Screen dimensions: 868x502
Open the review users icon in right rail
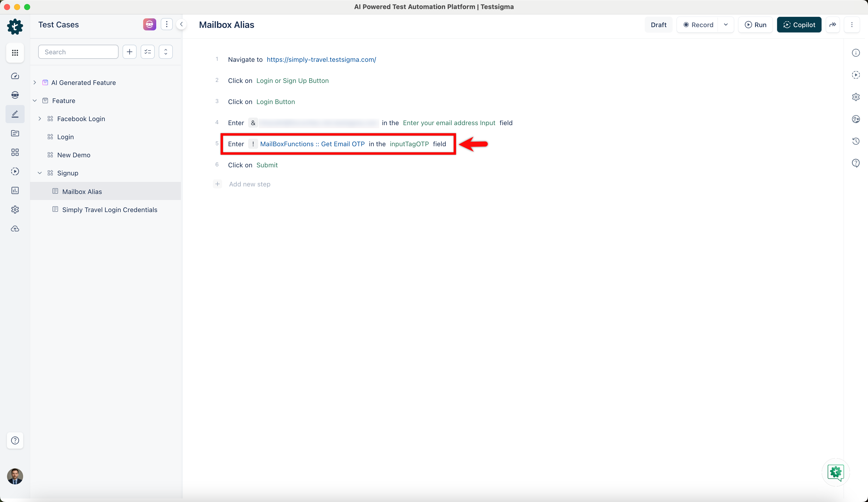click(856, 119)
